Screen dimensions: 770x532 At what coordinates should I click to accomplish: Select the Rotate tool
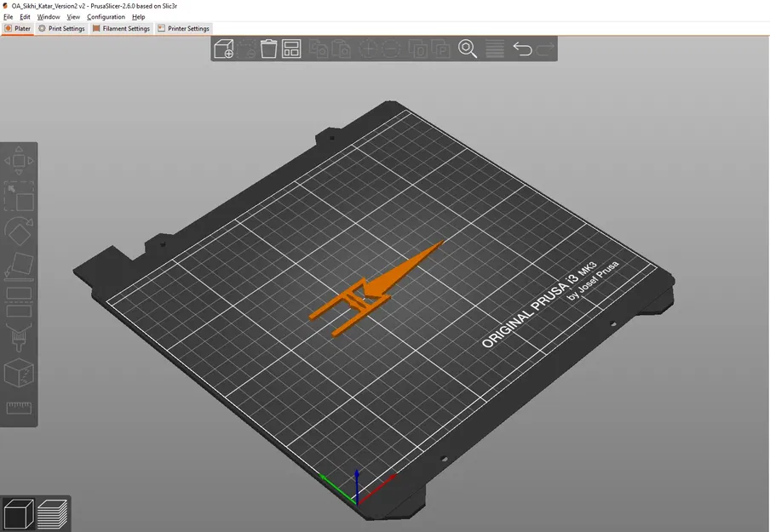pos(19,232)
